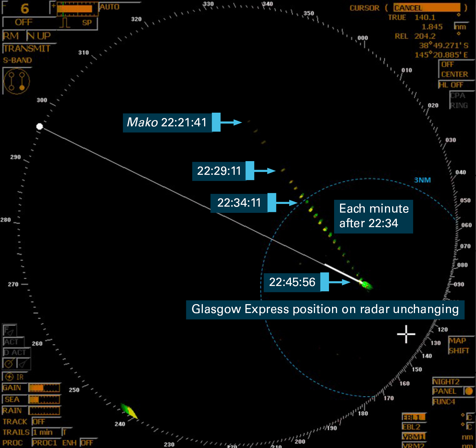Select the ACT menu item
476x448 pixels.
point(13,342)
